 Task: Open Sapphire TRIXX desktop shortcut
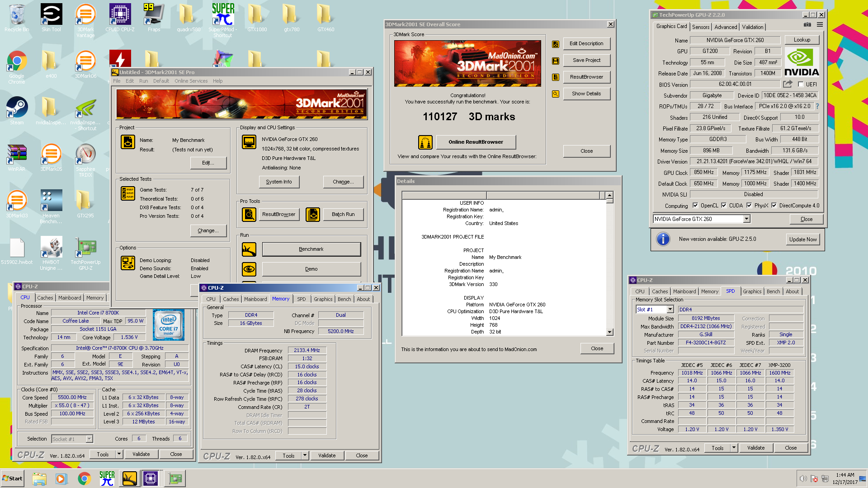click(85, 160)
